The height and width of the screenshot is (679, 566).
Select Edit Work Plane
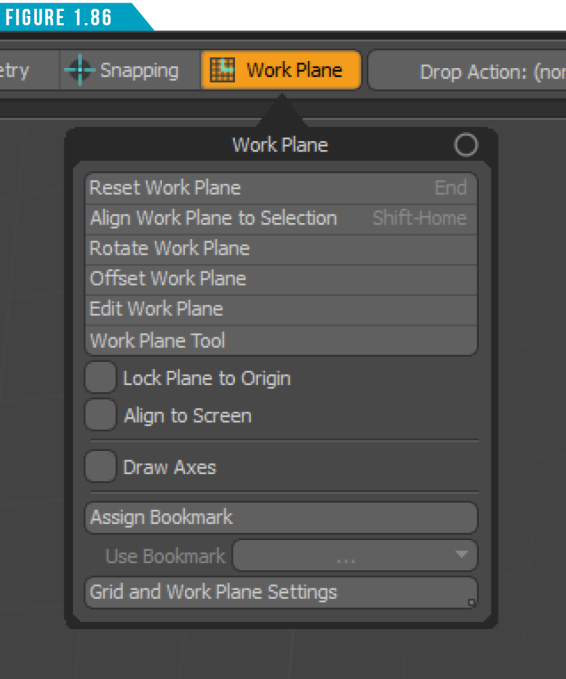(281, 310)
